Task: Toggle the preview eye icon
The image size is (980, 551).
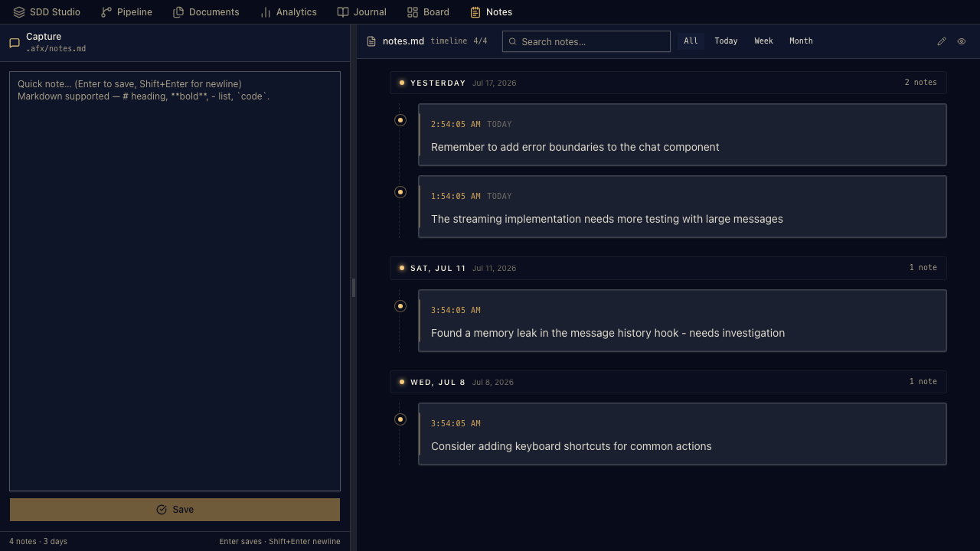Action: [962, 41]
